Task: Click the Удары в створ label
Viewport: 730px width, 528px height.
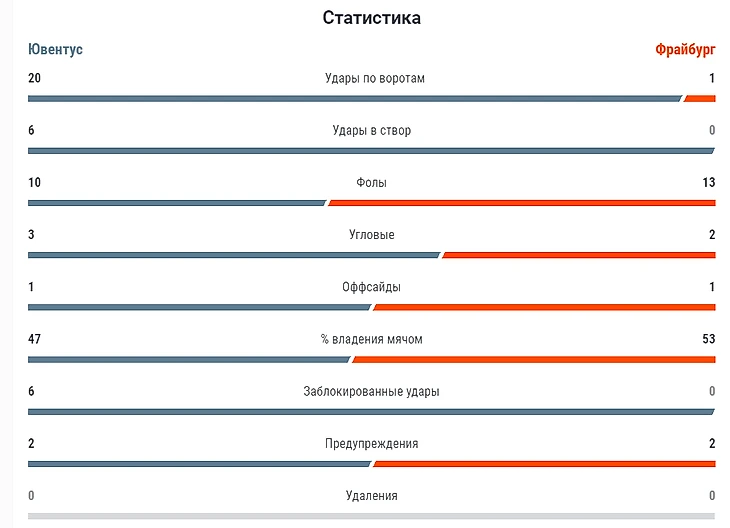Action: (372, 130)
